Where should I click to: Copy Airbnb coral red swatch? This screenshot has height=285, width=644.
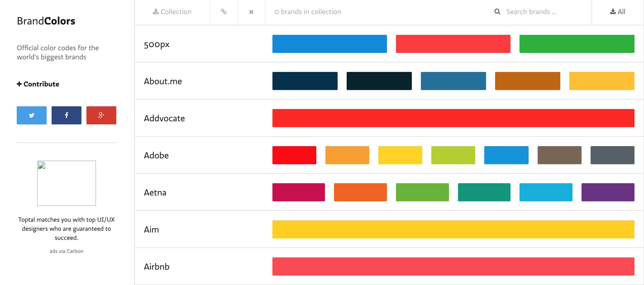[453, 266]
